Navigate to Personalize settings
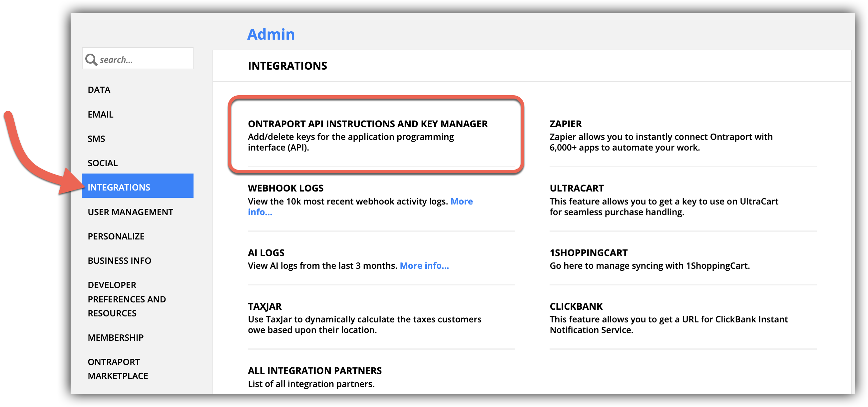The image size is (868, 407). tap(116, 236)
